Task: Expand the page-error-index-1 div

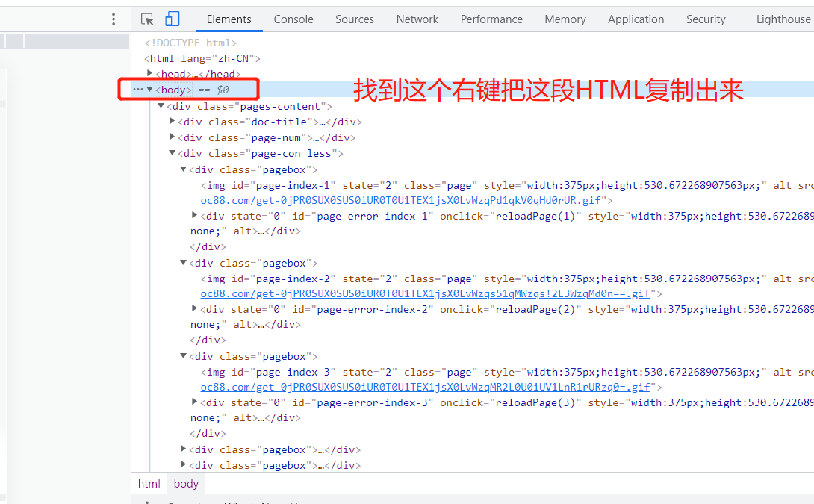Action: click(195, 215)
